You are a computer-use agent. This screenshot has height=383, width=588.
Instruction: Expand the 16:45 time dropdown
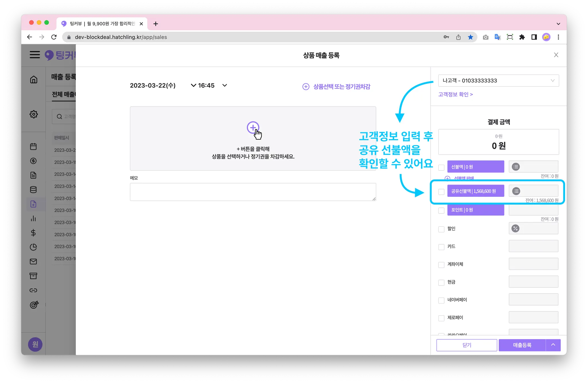pyautogui.click(x=225, y=85)
